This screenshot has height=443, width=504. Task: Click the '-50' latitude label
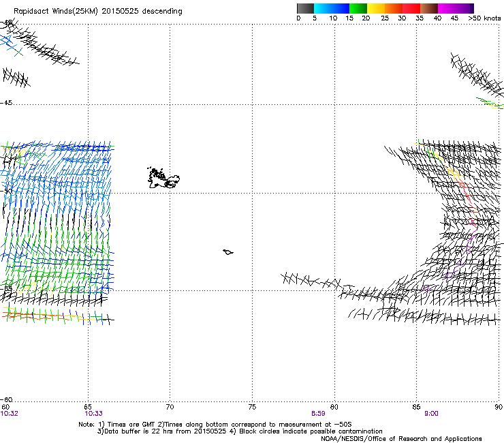click(6, 191)
